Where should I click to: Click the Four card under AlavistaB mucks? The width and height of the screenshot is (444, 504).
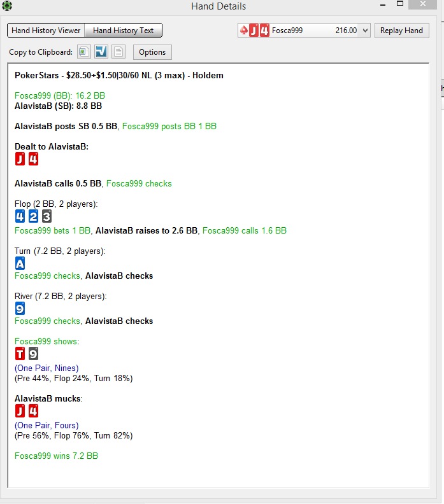[34, 411]
